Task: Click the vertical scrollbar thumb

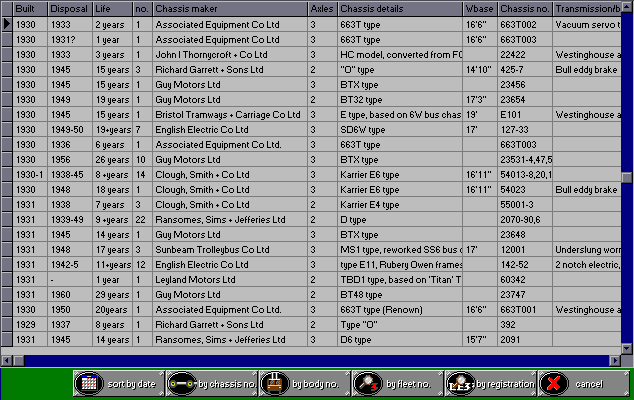Action: coord(627,178)
